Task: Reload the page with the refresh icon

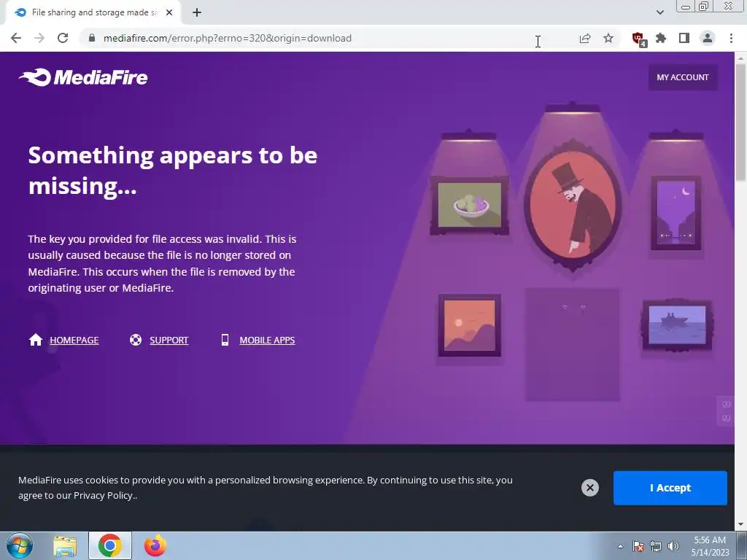Action: click(63, 38)
